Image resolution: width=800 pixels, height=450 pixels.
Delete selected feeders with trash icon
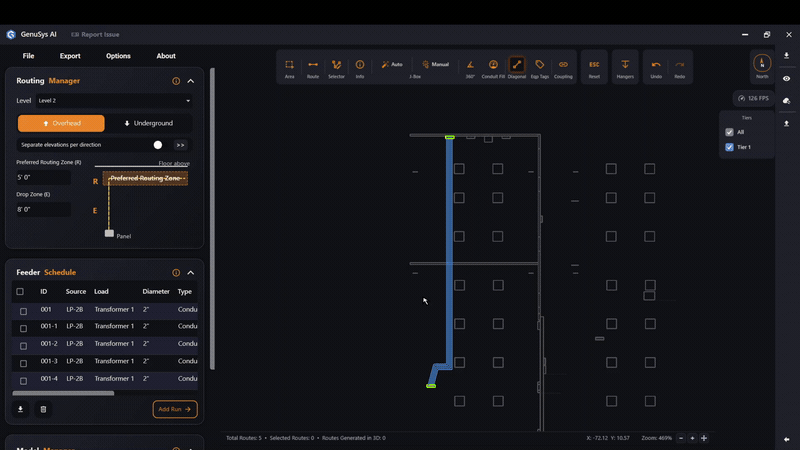tap(43, 409)
